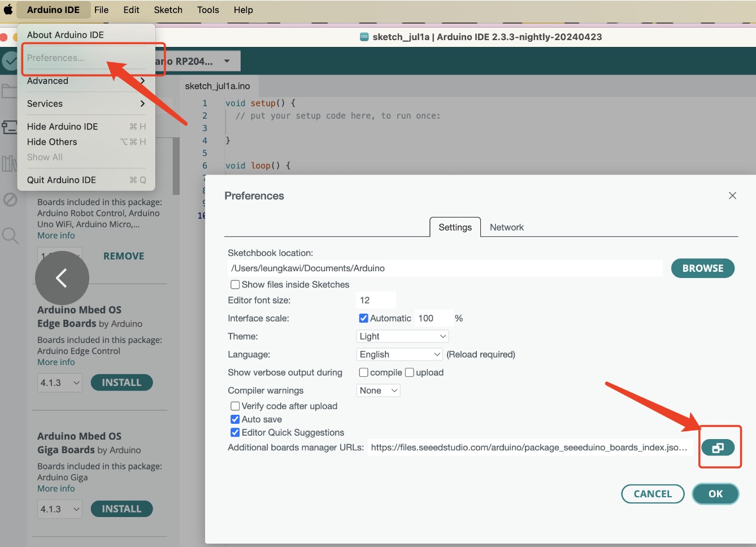
Task: Expand the Services submenu
Action: (86, 103)
